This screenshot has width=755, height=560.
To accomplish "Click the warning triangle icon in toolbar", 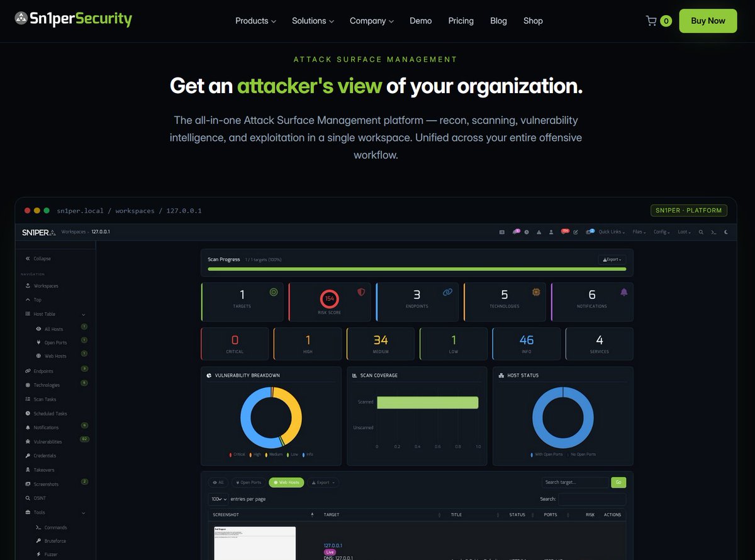I will [539, 232].
